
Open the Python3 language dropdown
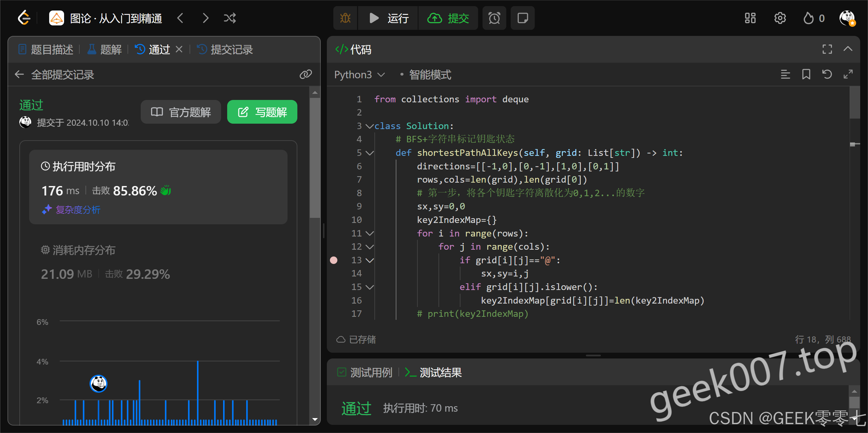click(x=359, y=75)
